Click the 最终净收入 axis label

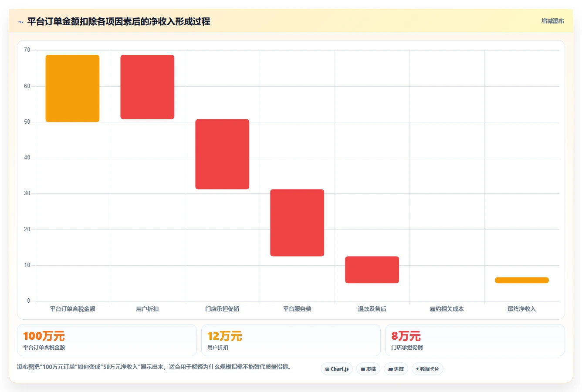pos(522,309)
